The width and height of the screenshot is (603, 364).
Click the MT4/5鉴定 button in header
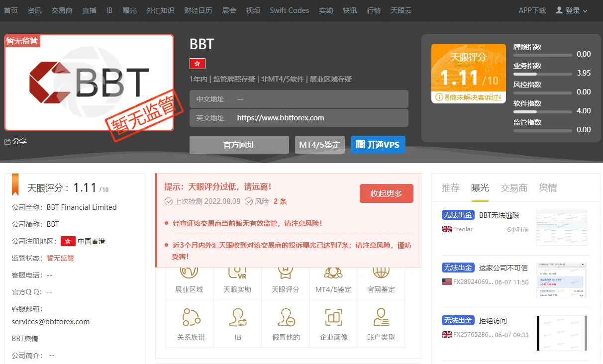point(320,145)
